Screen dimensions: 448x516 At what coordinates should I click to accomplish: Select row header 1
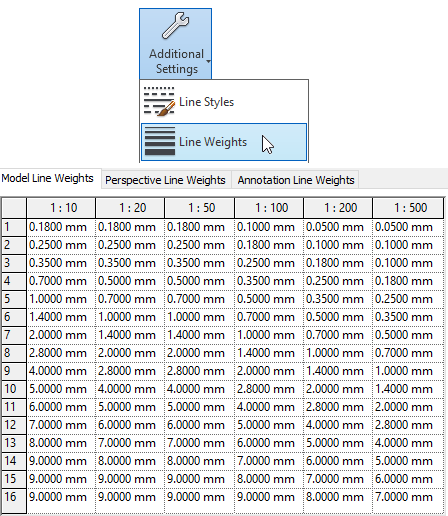pos(14,227)
